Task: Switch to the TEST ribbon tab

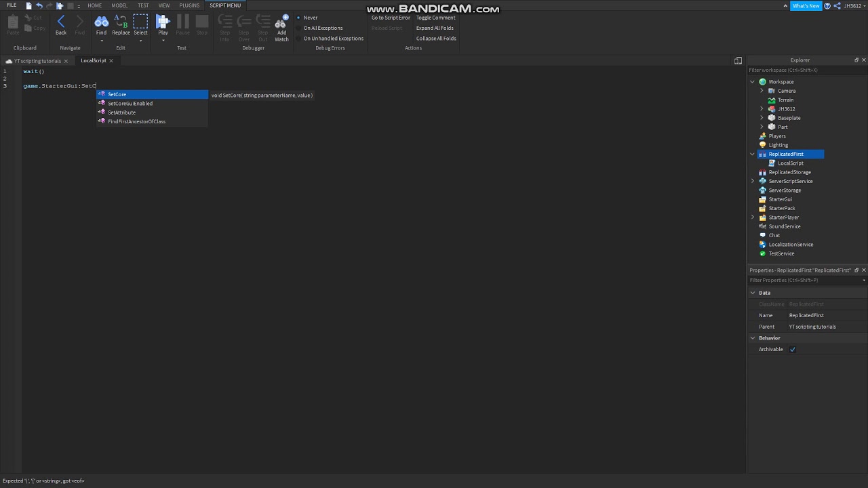Action: [x=143, y=5]
